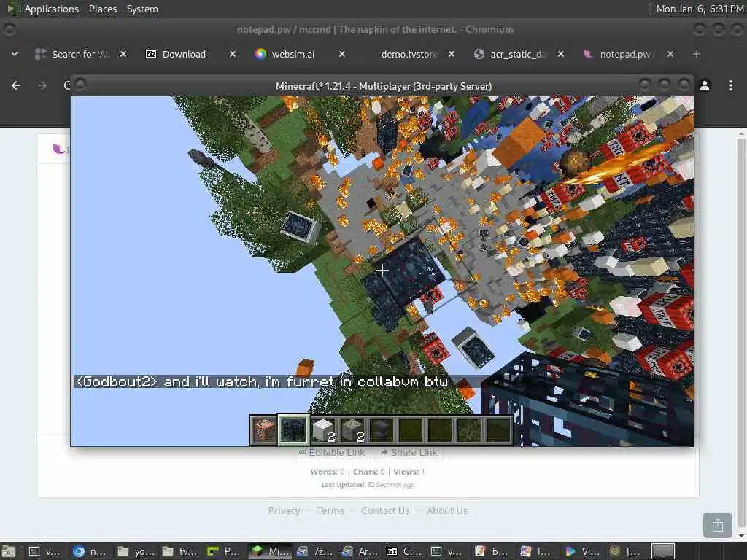Viewport: 747px width, 560px height.
Task: Click the show desktop icon in taskbar
Action: tap(9, 551)
